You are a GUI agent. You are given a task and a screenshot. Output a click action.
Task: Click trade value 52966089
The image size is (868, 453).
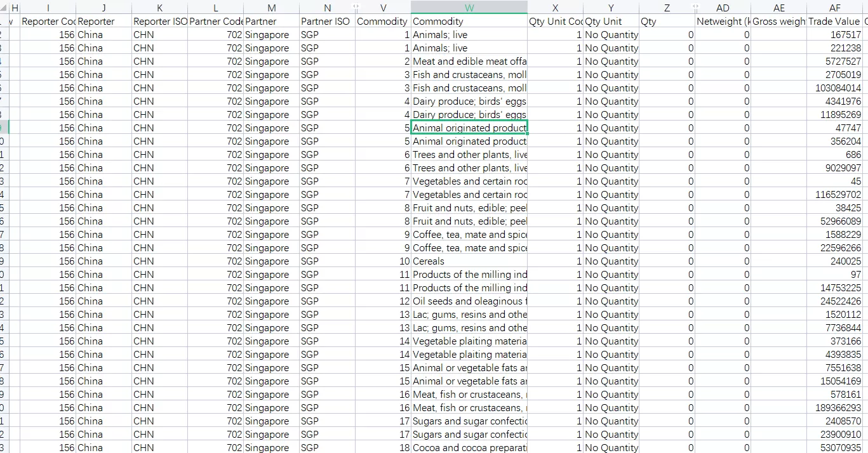[x=834, y=221]
